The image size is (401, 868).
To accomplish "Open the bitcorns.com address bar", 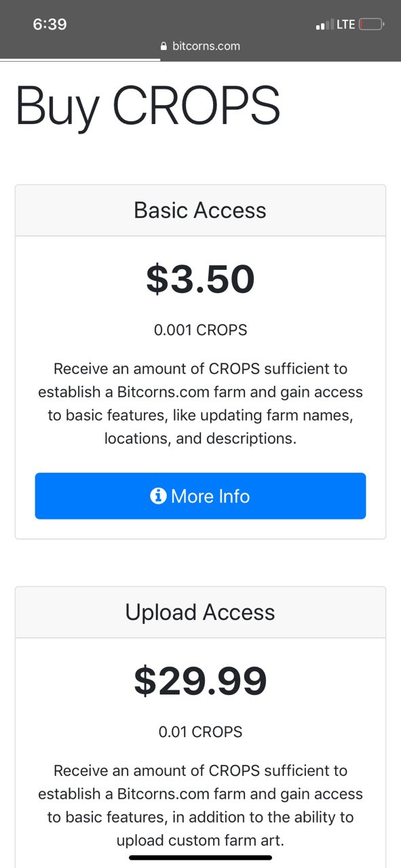I will tap(200, 46).
